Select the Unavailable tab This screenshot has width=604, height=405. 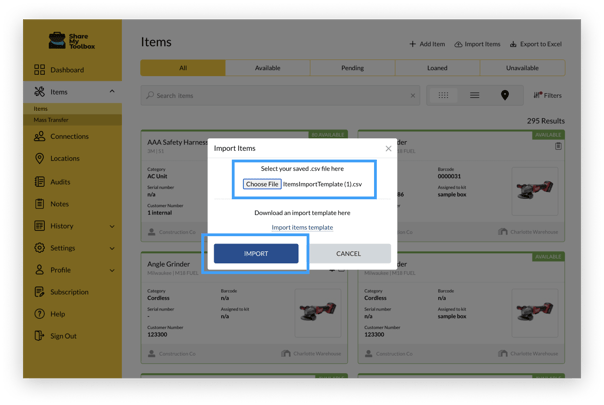[522, 68]
